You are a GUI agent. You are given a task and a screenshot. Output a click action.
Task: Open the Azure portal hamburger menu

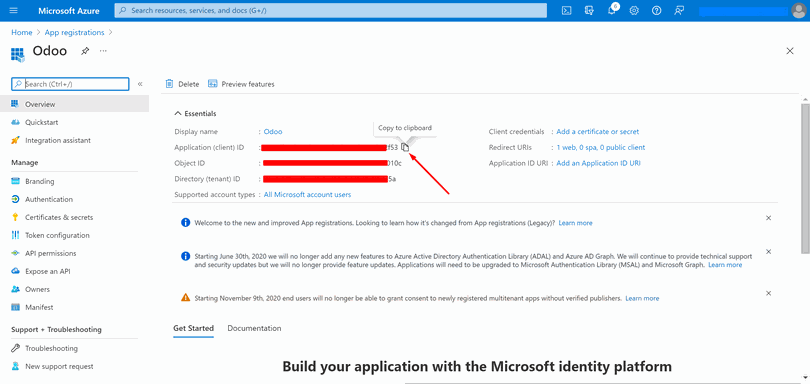point(13,10)
